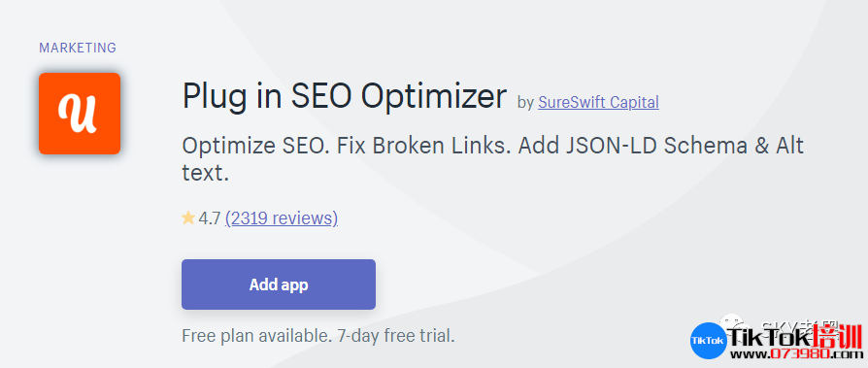Open the SureSwift Capital developer link
Image resolution: width=868 pixels, height=368 pixels.
tap(598, 102)
